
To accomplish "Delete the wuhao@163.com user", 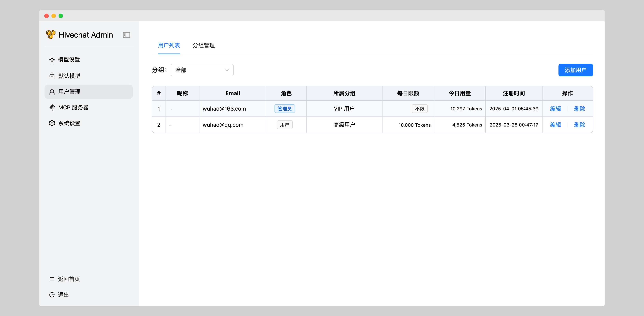I will 579,109.
